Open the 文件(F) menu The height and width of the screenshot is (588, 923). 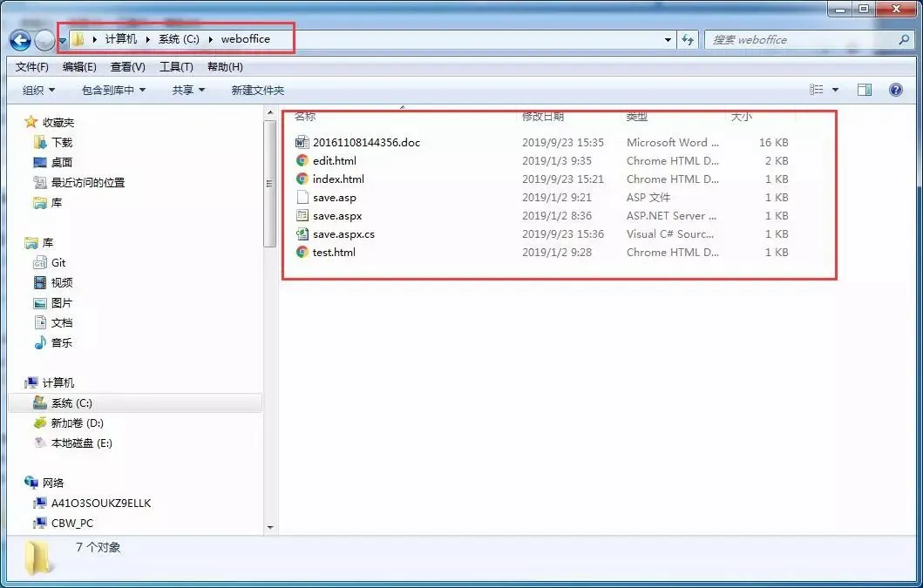point(31,67)
